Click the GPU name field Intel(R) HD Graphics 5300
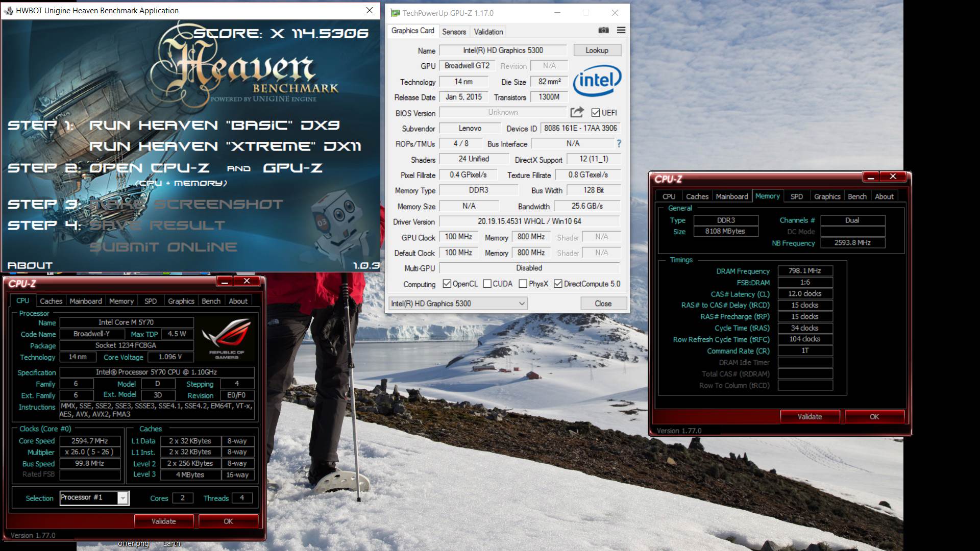The height and width of the screenshot is (551, 980). point(503,51)
